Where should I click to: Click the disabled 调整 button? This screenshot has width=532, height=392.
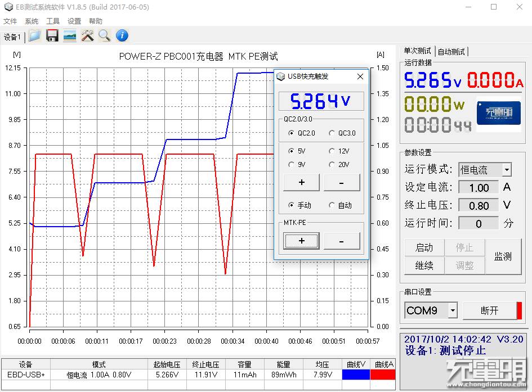(x=464, y=265)
